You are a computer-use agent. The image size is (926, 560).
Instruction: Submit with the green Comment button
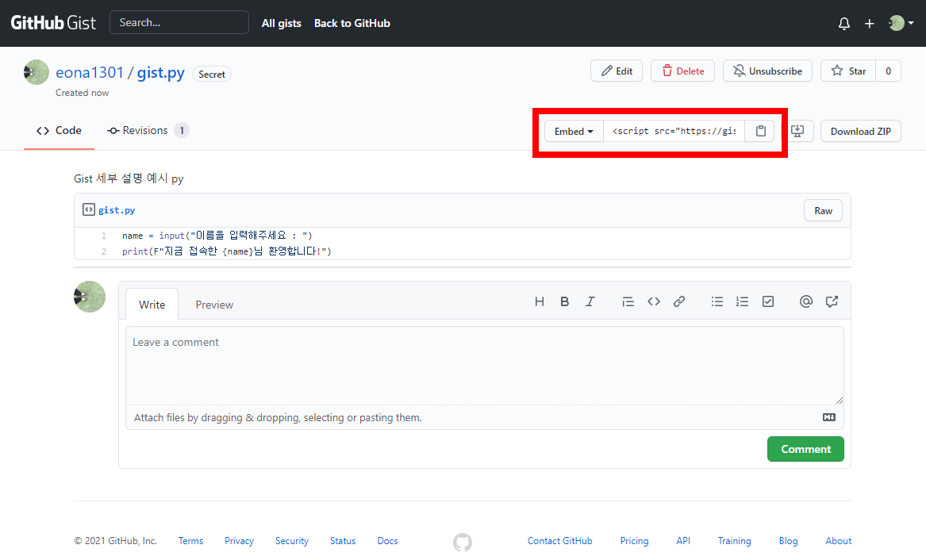[805, 449]
